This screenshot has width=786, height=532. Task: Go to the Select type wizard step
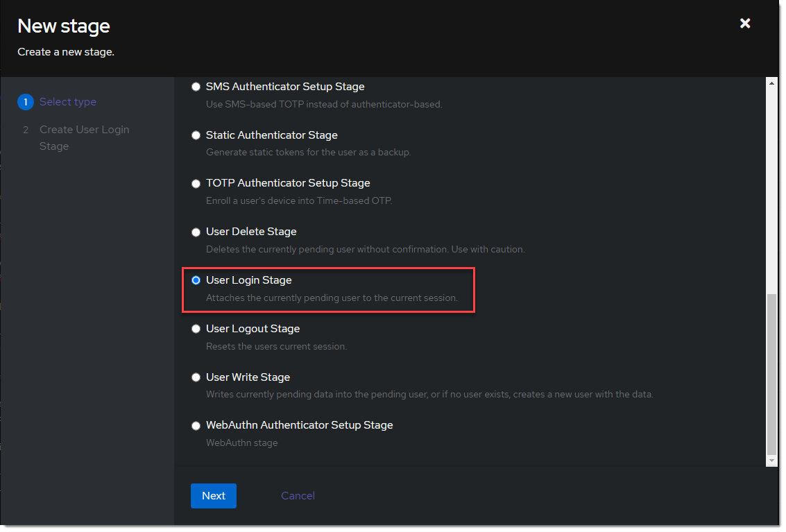68,102
